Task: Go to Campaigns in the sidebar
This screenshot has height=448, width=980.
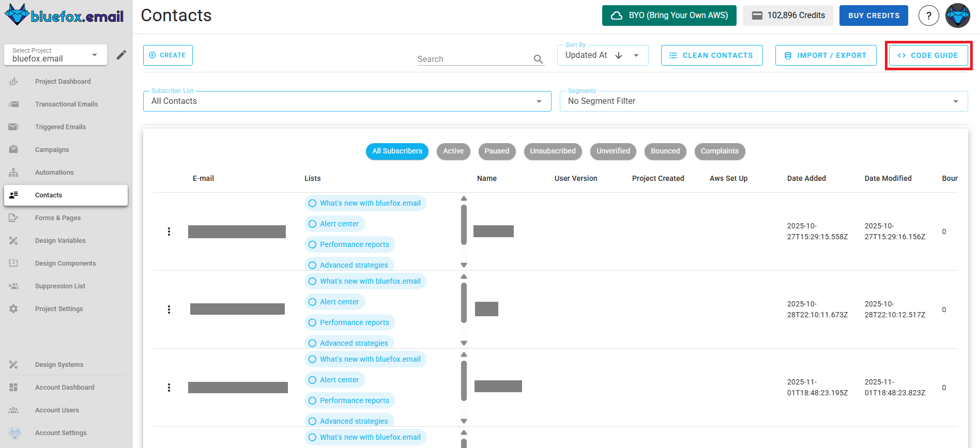Action: 52,150
